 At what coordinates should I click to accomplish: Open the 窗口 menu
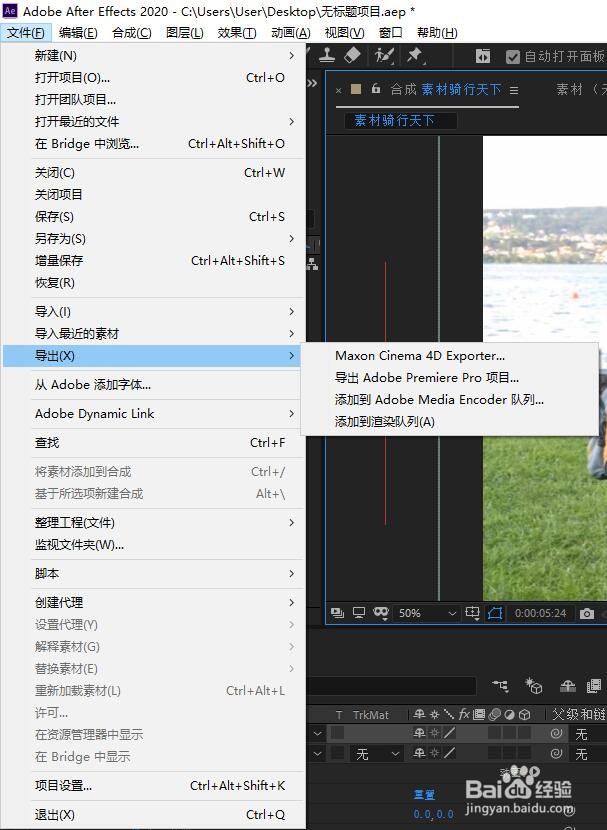[391, 33]
